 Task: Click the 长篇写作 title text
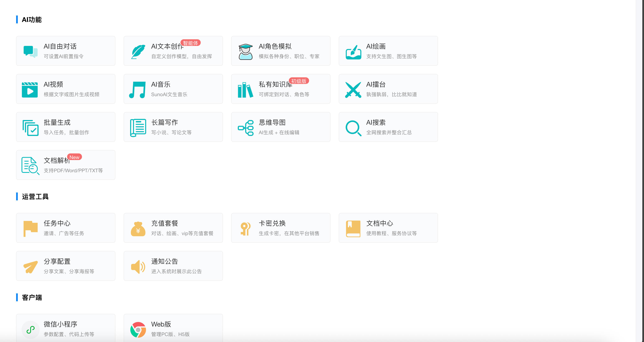coord(164,122)
